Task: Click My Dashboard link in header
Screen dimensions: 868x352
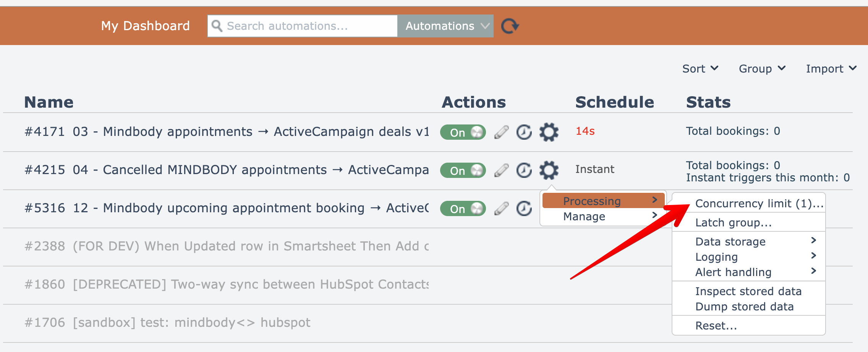Action: (145, 26)
